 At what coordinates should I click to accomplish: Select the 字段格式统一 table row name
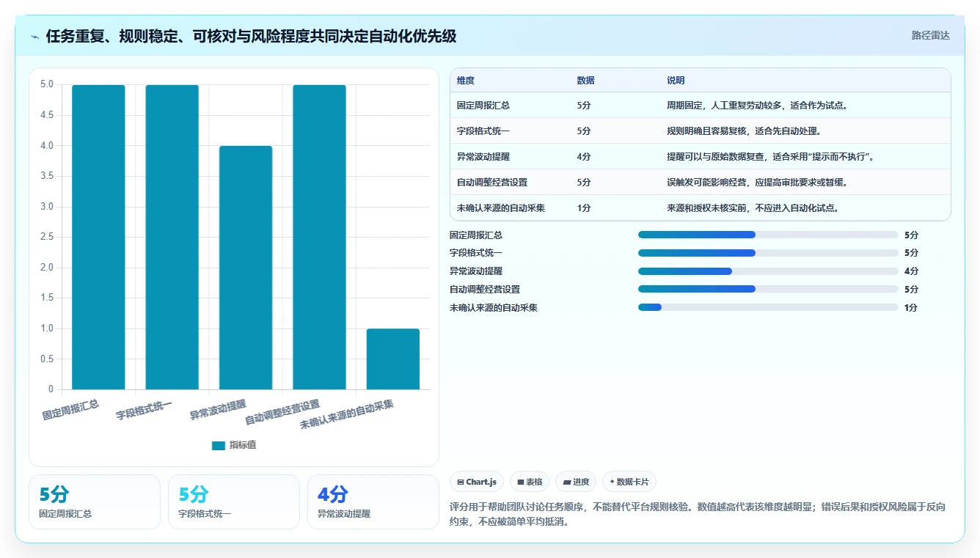483,131
